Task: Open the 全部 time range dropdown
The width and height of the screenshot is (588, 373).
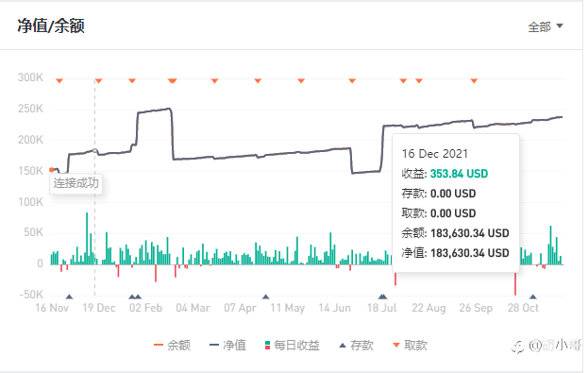Action: click(x=546, y=26)
